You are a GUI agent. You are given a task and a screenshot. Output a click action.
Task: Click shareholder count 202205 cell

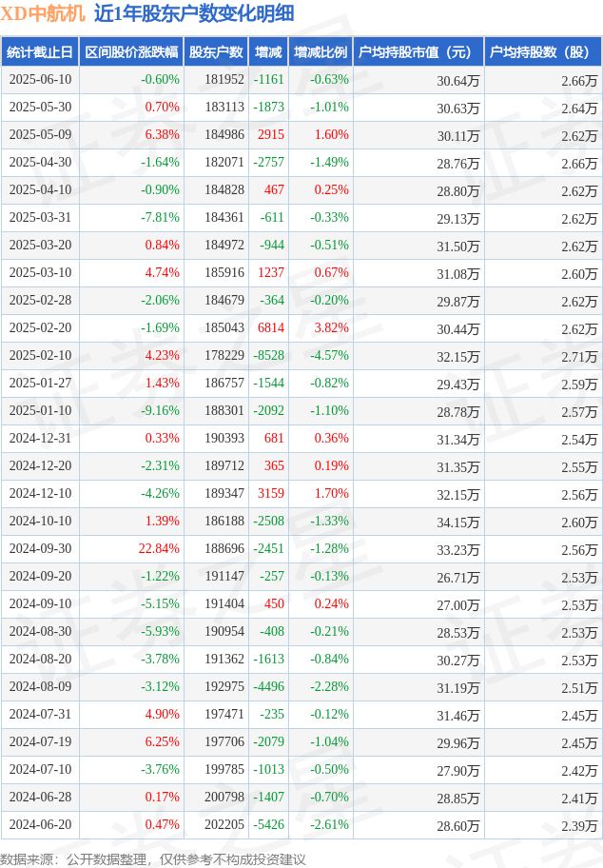click(216, 825)
